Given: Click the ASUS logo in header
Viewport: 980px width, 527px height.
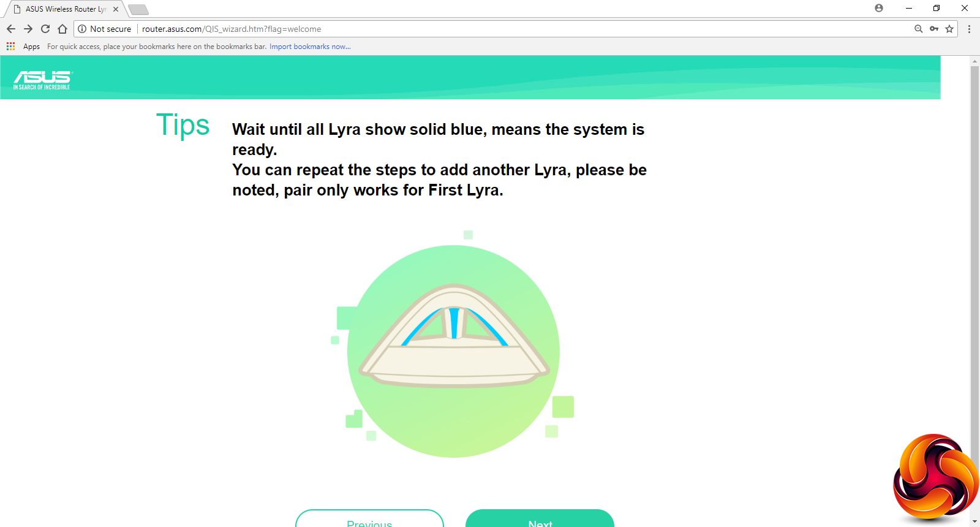Looking at the screenshot, I should click(x=42, y=80).
